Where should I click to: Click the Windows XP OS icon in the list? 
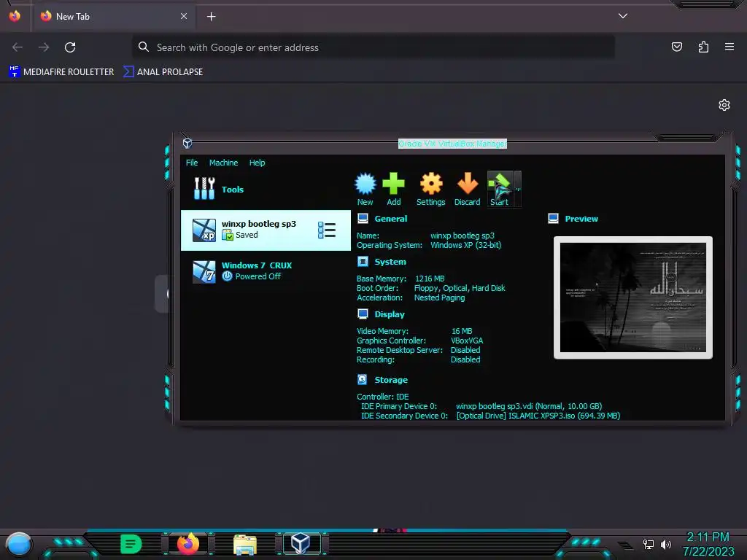[204, 230]
